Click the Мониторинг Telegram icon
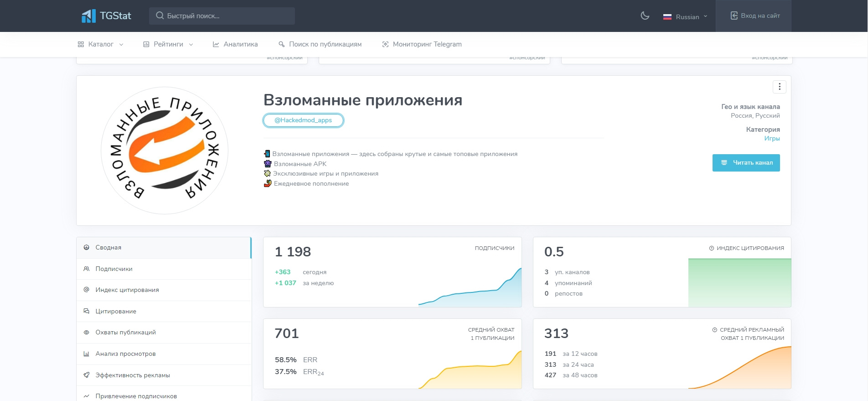This screenshot has height=401, width=868. coord(385,44)
